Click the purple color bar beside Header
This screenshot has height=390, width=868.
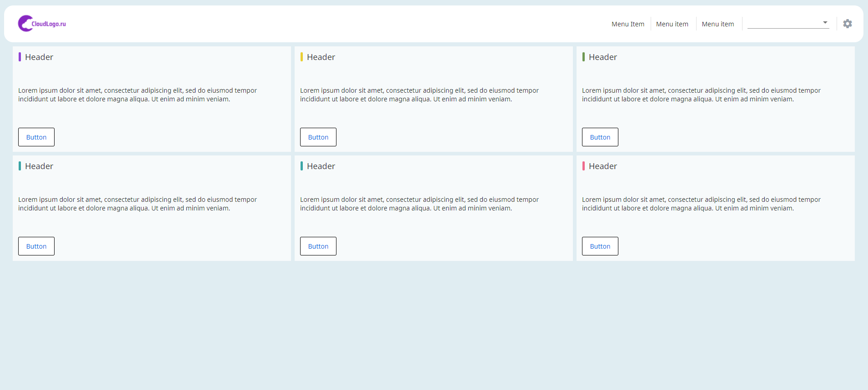click(x=20, y=57)
